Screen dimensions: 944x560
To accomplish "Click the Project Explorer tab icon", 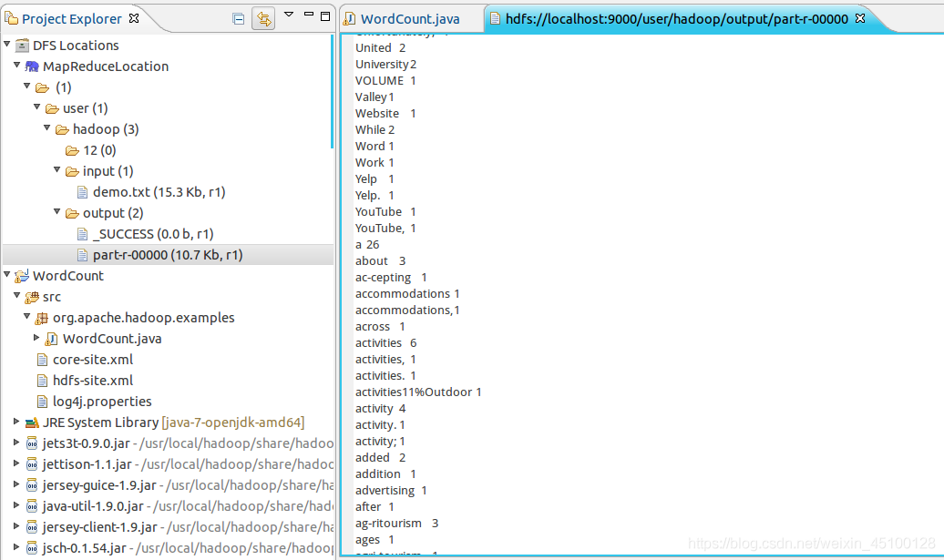I will [12, 18].
